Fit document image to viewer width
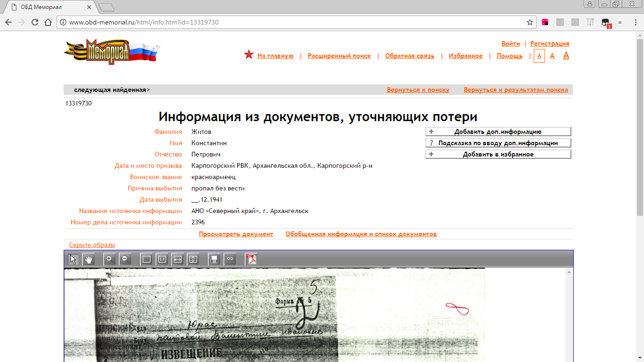The height and width of the screenshot is (362, 644). 177,259
